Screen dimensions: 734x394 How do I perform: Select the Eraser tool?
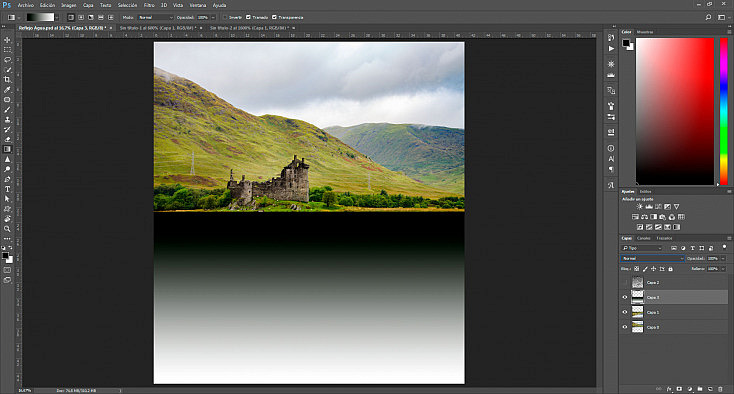tap(7, 139)
